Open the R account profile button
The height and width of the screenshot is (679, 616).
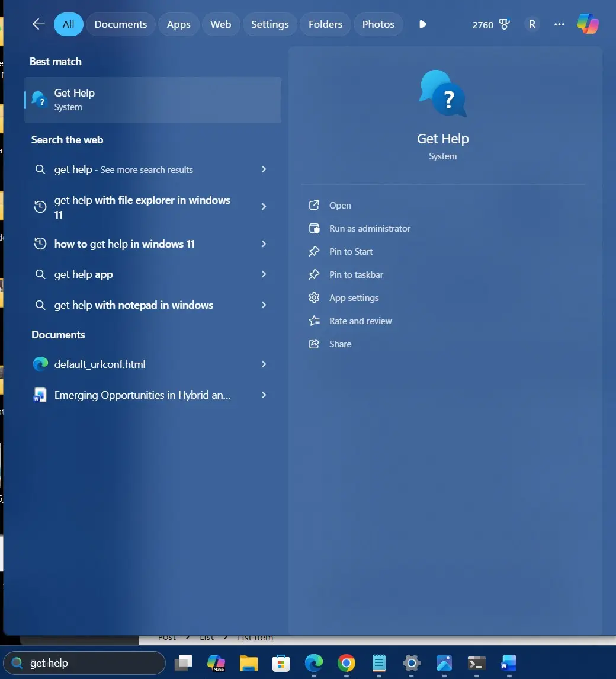click(x=532, y=25)
